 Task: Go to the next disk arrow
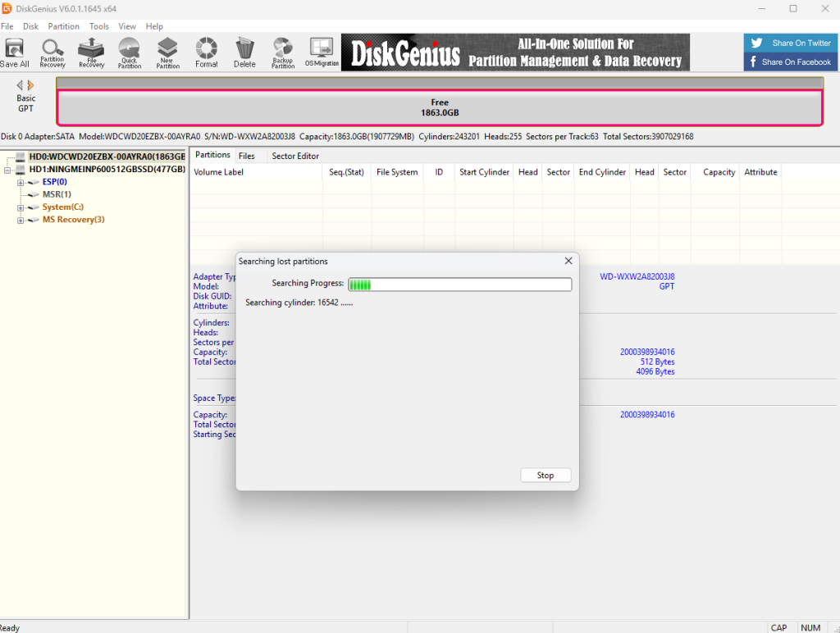pos(31,85)
